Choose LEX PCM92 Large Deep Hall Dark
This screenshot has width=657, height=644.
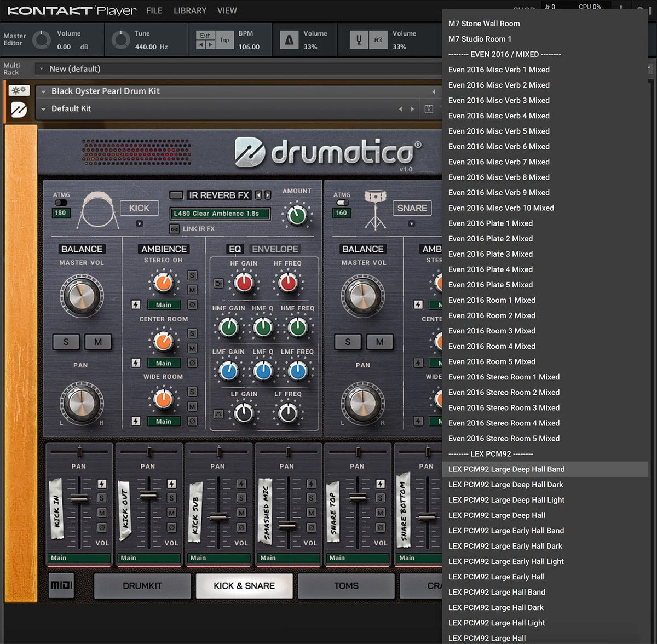click(x=545, y=485)
